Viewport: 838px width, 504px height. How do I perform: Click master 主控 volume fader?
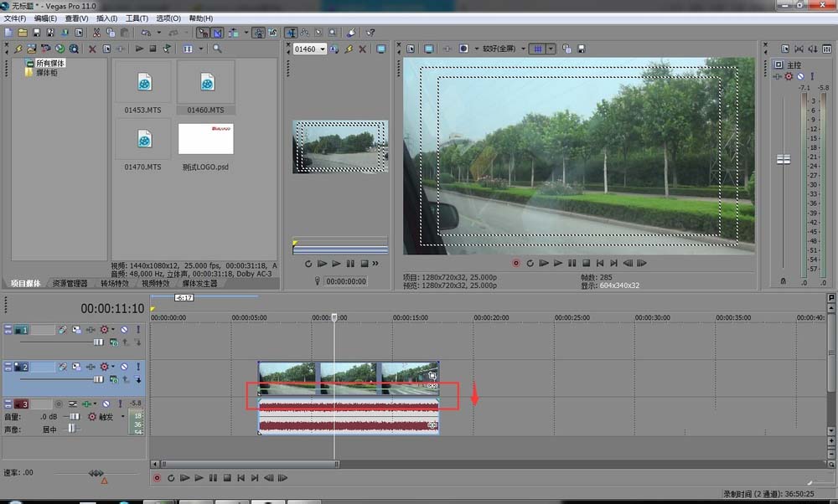[x=784, y=159]
